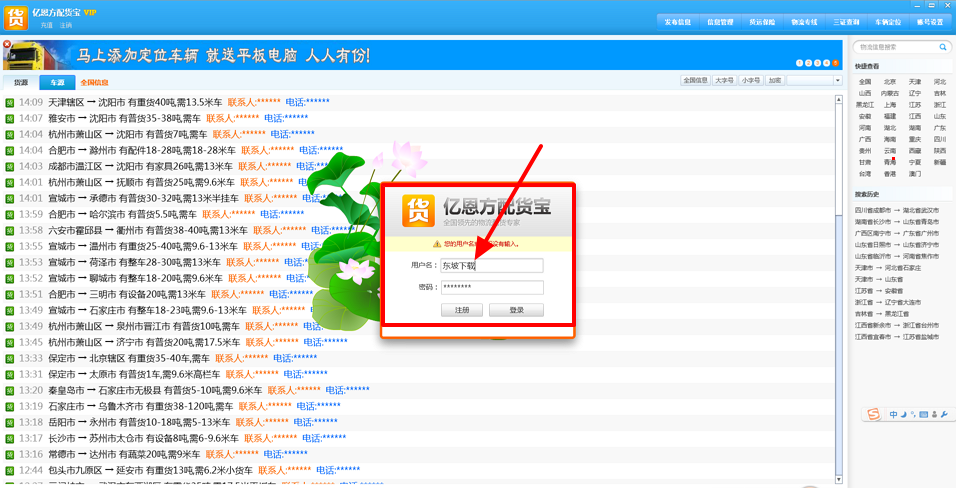
Task: Select 北京 in quick view
Action: pyautogui.click(x=890, y=82)
